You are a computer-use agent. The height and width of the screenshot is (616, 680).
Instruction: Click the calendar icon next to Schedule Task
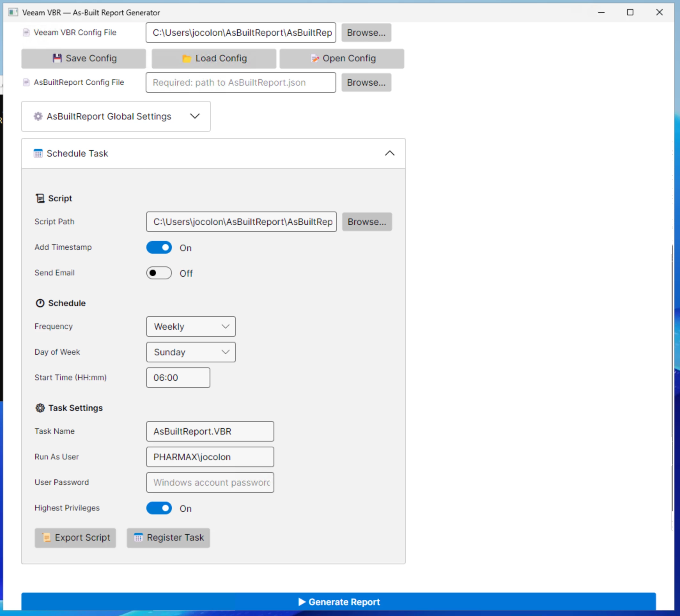tap(38, 153)
